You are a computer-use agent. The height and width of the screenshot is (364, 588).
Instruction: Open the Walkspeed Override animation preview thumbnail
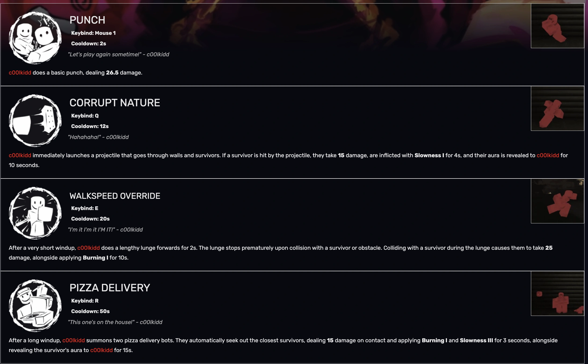point(557,201)
